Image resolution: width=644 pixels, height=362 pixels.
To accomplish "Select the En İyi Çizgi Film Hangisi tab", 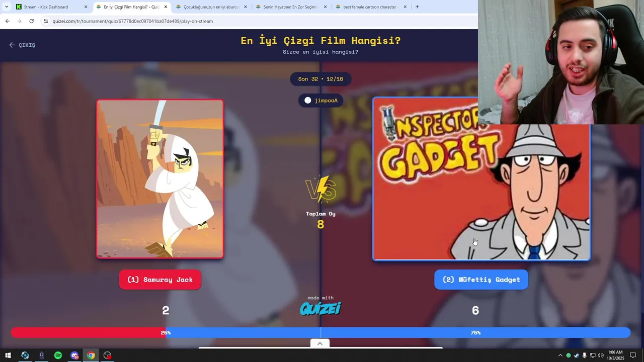I will (132, 7).
